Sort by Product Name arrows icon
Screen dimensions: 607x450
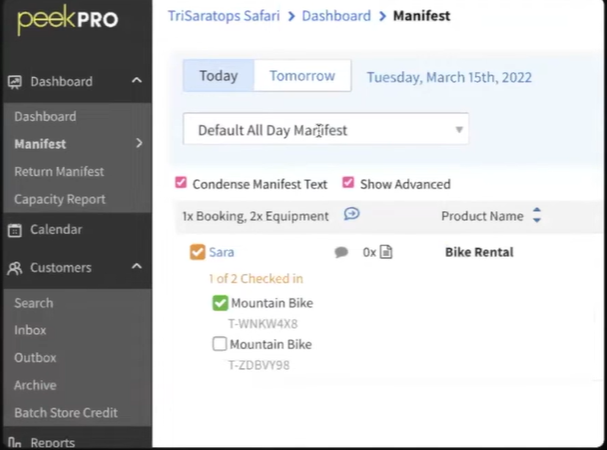tap(536, 216)
